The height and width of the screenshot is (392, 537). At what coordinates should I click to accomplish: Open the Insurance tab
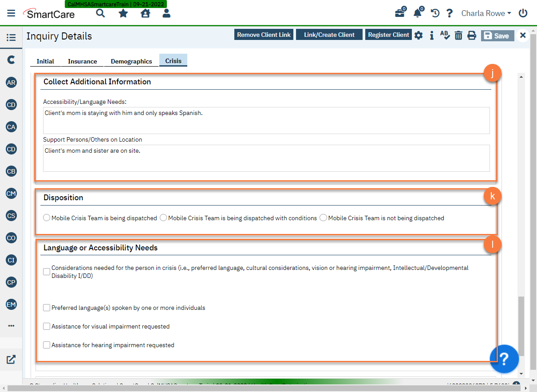click(x=82, y=61)
